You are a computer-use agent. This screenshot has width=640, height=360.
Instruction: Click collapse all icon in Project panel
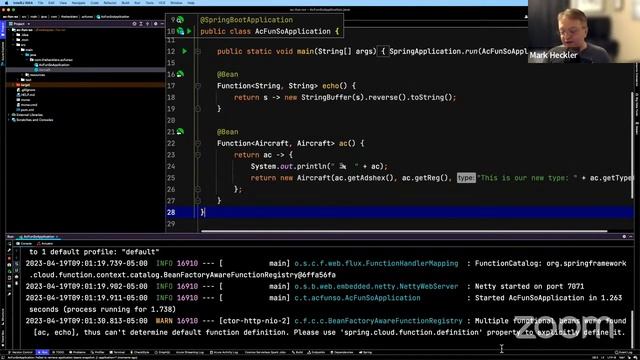tap(147, 24)
